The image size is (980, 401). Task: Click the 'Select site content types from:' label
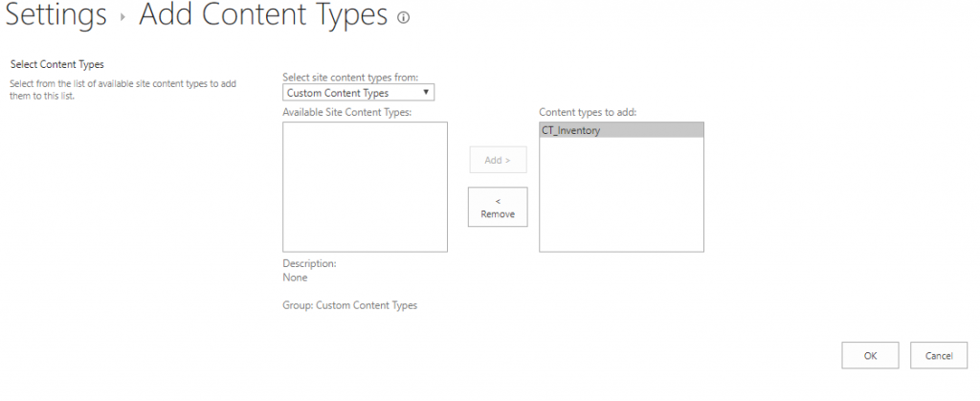(x=350, y=77)
